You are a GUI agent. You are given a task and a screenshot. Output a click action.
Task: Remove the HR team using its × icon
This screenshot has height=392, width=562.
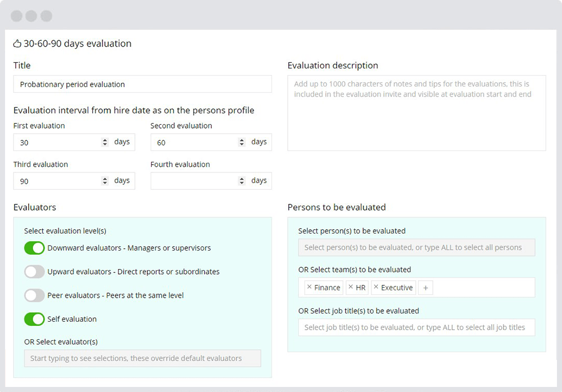click(x=351, y=287)
